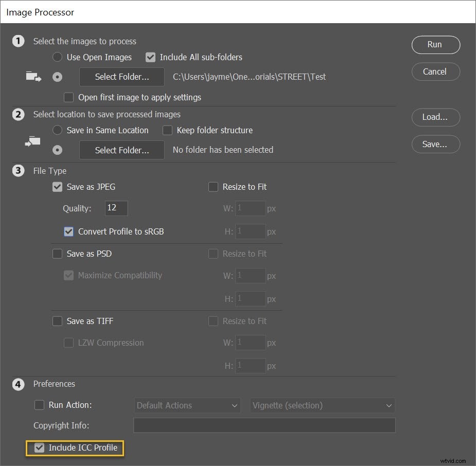The image size is (476, 466).
Task: Uncheck Convert Profile to sRGB
Action: point(68,231)
